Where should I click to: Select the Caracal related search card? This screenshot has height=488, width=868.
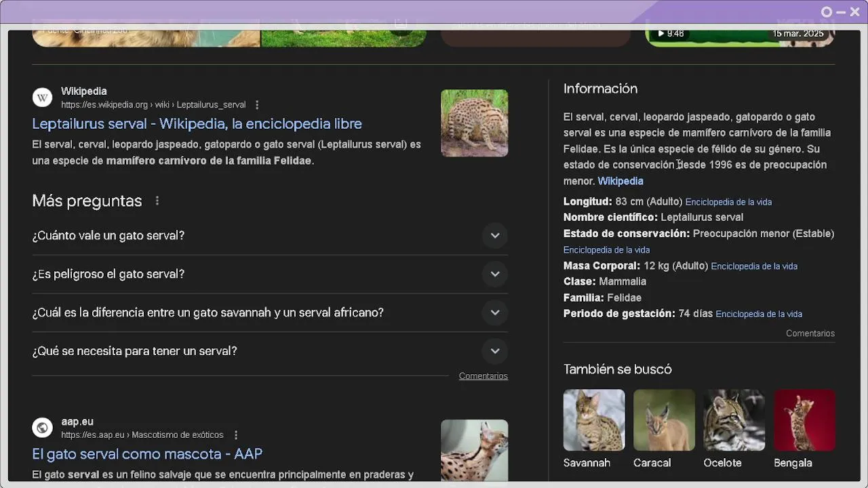(x=664, y=429)
